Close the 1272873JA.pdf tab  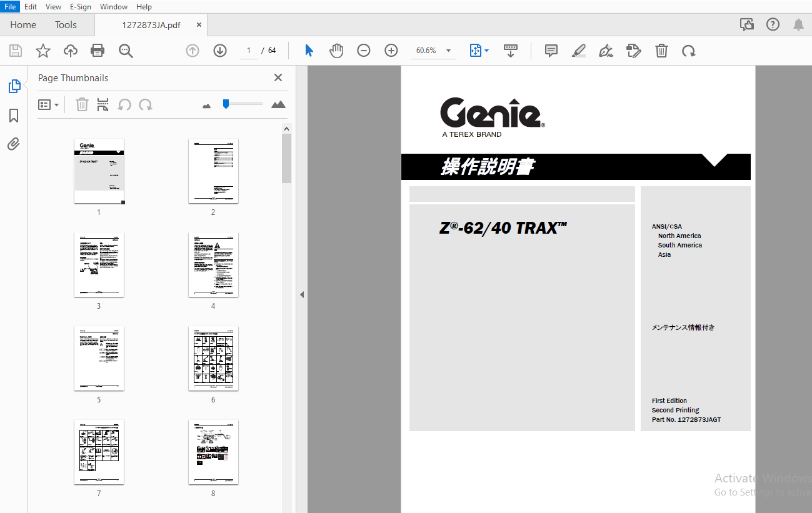tap(199, 25)
